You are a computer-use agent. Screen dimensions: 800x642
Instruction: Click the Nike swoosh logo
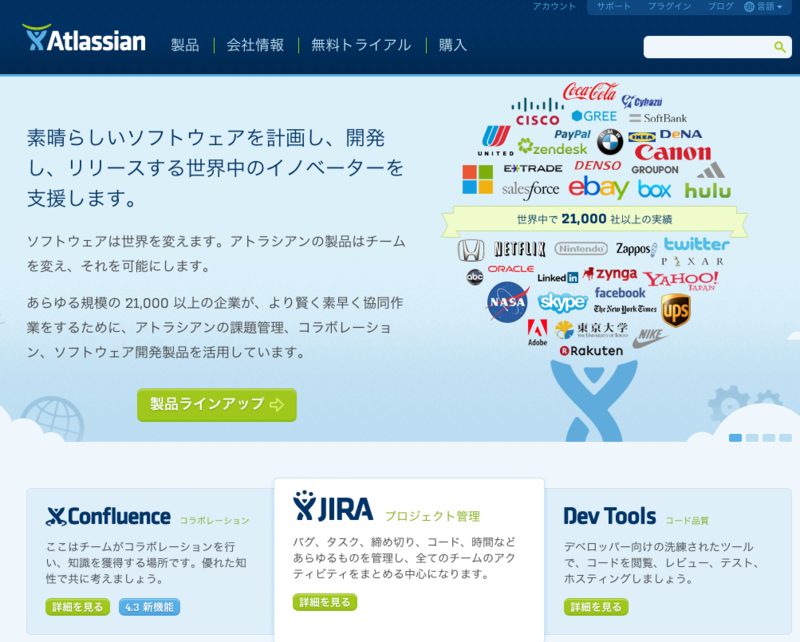click(651, 338)
